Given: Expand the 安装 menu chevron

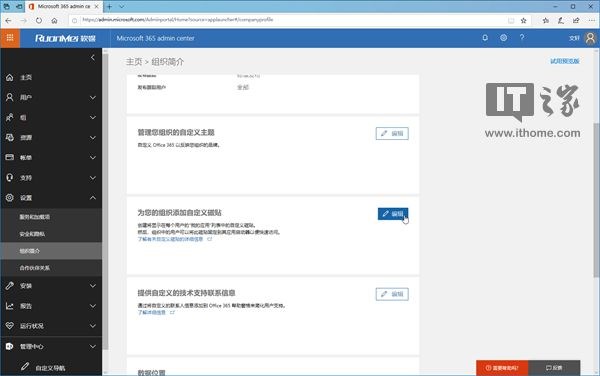Looking at the screenshot, I should tap(93, 286).
